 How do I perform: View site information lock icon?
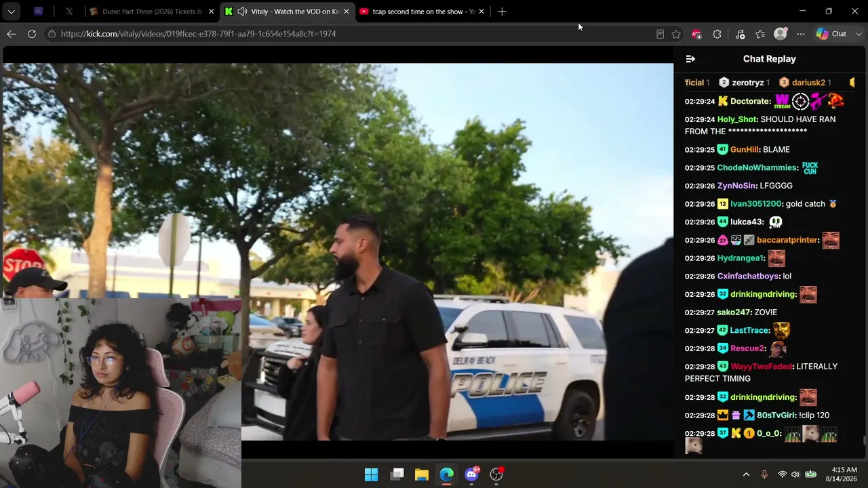point(52,34)
